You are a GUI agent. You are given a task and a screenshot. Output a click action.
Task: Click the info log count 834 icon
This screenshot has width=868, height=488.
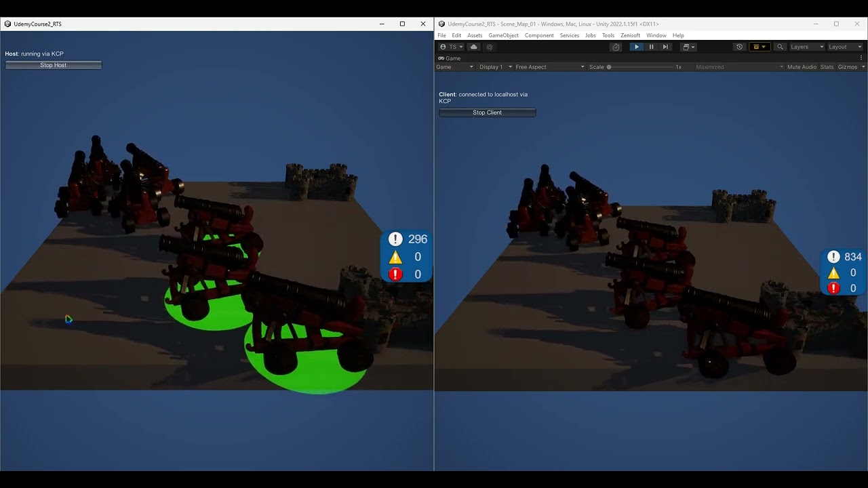[x=833, y=257]
